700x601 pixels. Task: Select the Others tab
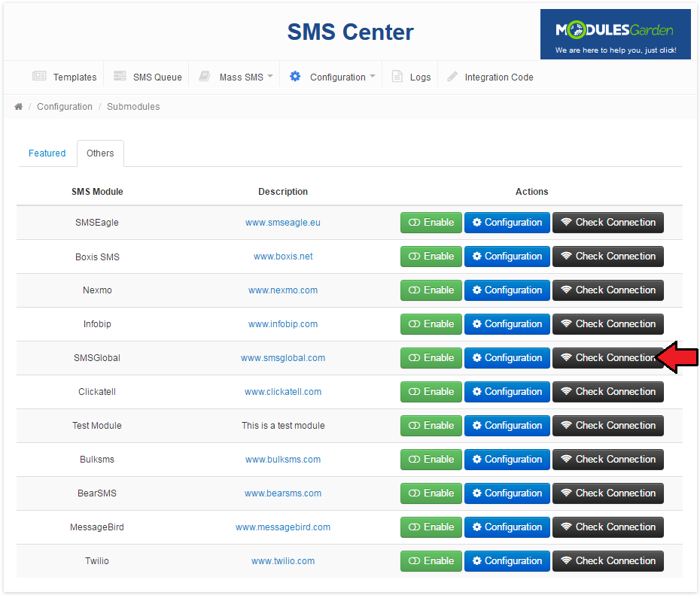click(100, 153)
